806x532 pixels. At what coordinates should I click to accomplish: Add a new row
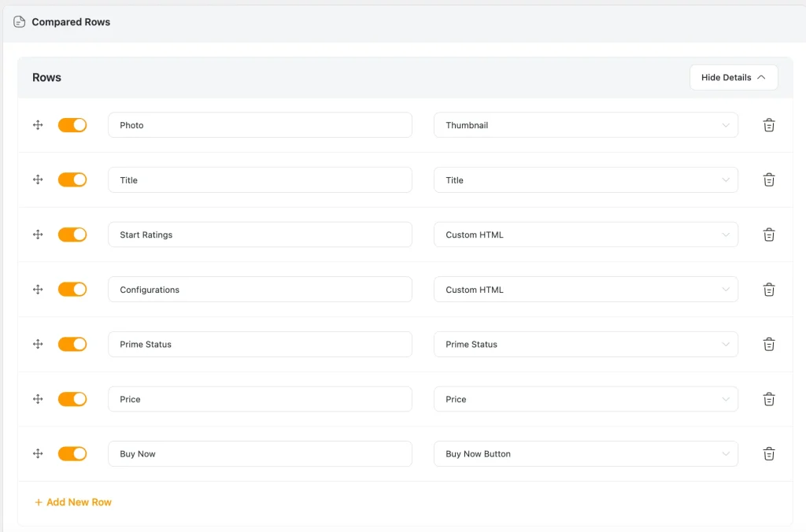[73, 502]
